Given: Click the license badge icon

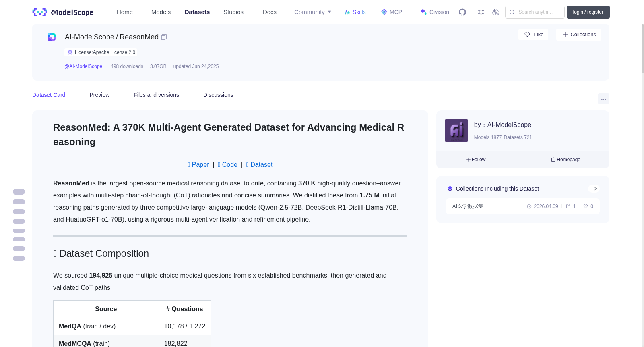Looking at the screenshot, I should point(70,52).
